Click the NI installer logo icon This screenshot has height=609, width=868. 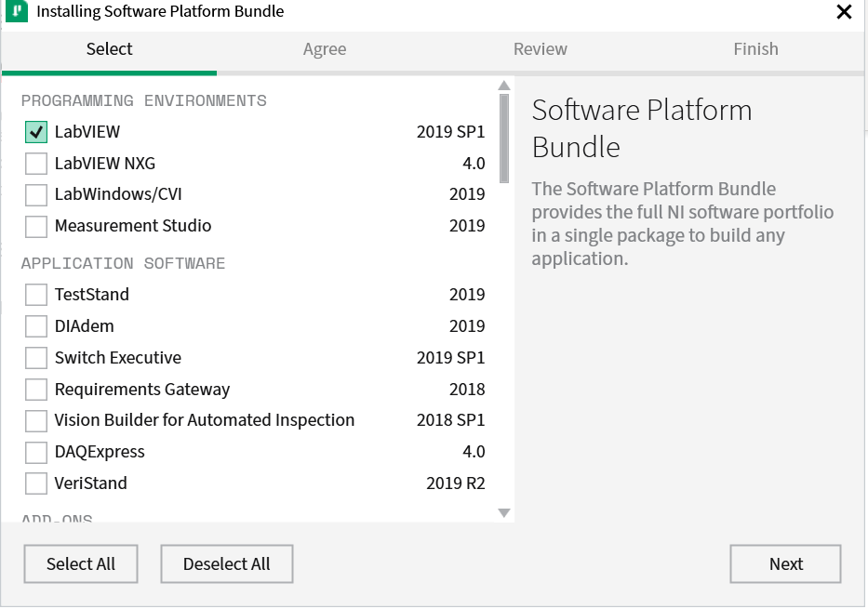click(17, 11)
